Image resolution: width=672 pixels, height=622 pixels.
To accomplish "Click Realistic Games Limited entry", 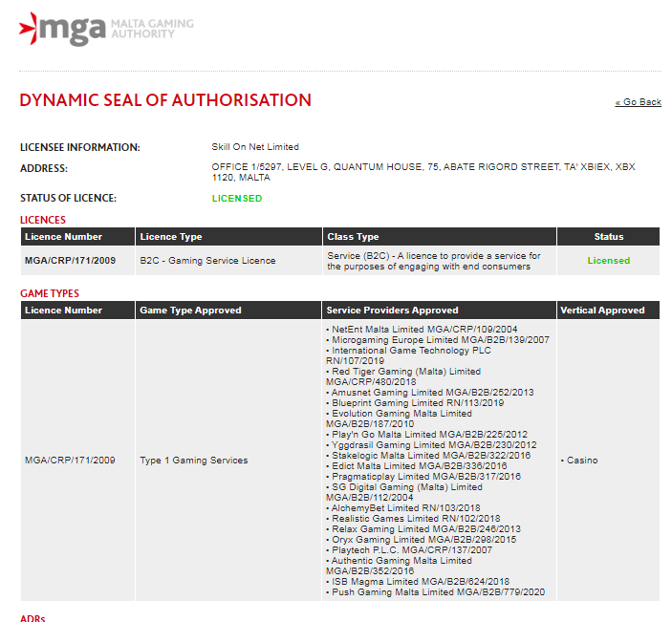I will pos(413,519).
